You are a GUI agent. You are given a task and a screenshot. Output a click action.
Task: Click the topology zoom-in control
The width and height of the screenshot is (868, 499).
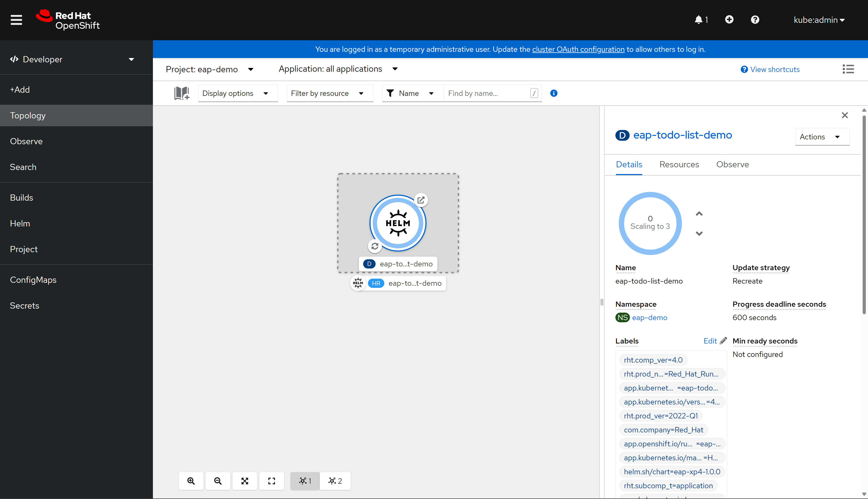[x=191, y=480]
